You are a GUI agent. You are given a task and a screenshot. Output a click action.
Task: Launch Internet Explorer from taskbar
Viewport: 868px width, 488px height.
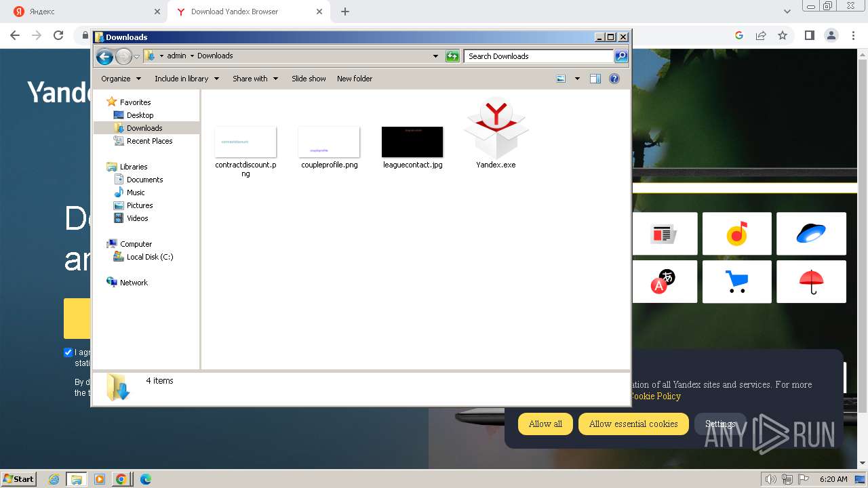tap(54, 479)
